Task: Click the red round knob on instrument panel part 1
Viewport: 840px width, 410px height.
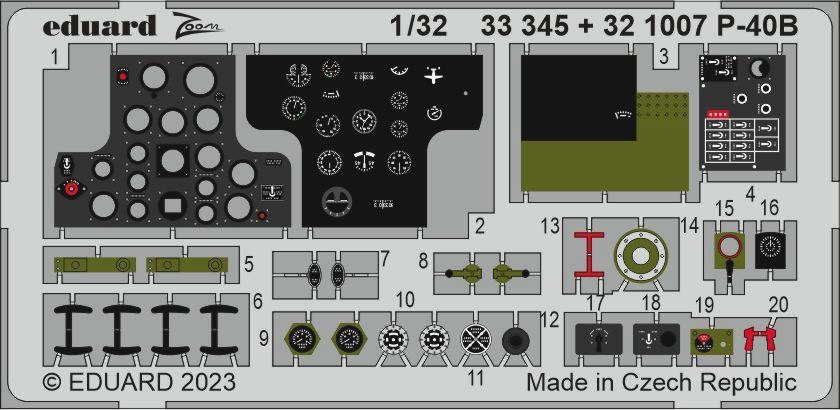Action: pos(70,189)
